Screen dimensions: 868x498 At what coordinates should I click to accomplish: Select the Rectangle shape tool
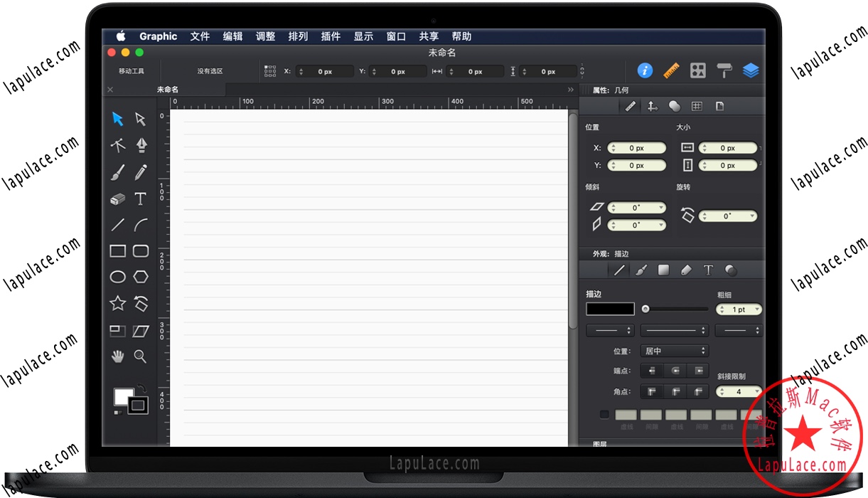click(x=117, y=250)
